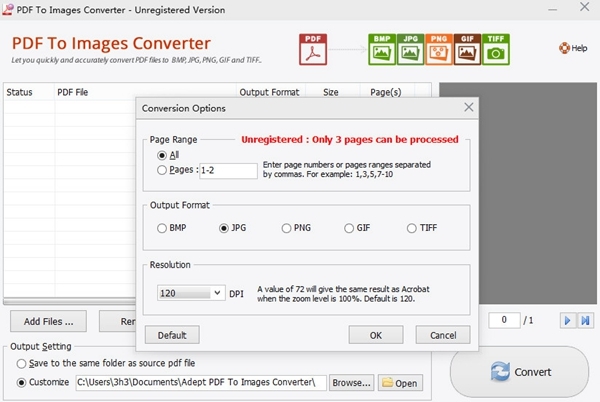Click Add Files button

48,321
